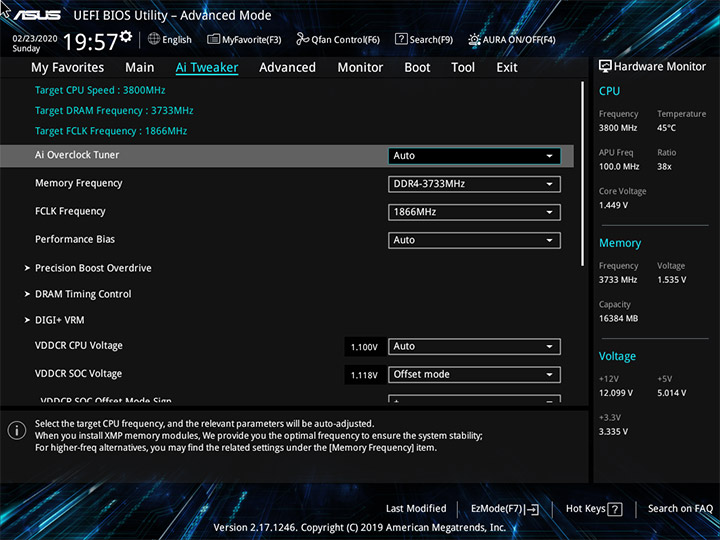Open the time settings gear icon
720x540 pixels.
126,36
